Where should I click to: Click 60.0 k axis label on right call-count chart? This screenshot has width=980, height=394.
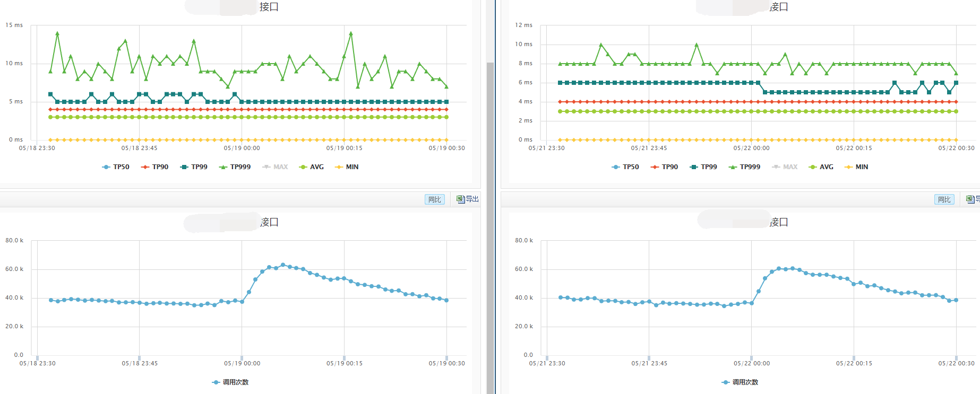pyautogui.click(x=524, y=269)
